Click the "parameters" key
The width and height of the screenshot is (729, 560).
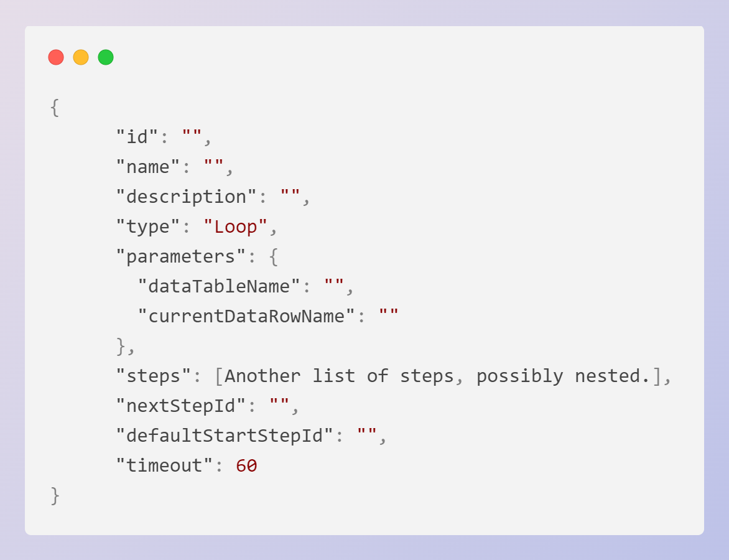[x=182, y=256]
